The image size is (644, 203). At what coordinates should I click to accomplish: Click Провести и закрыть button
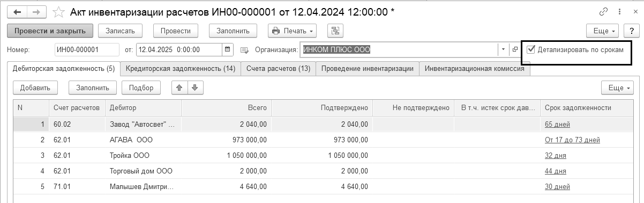pos(50,31)
